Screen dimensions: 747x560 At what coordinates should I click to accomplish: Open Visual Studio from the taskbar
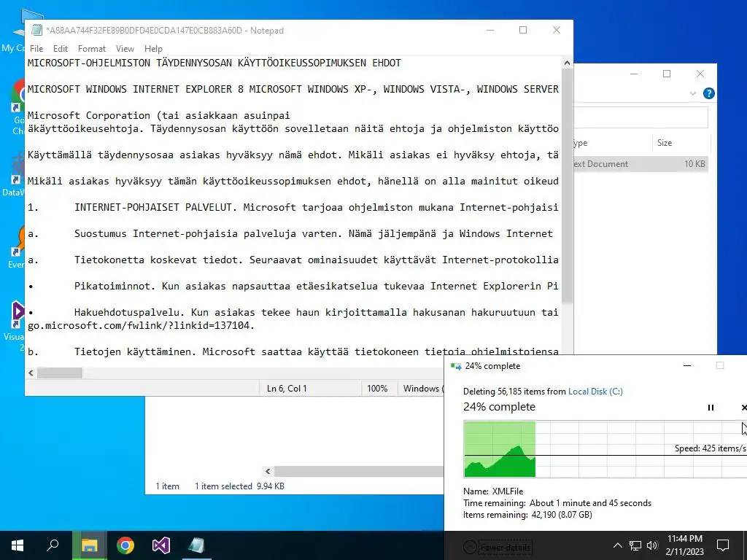pyautogui.click(x=161, y=545)
